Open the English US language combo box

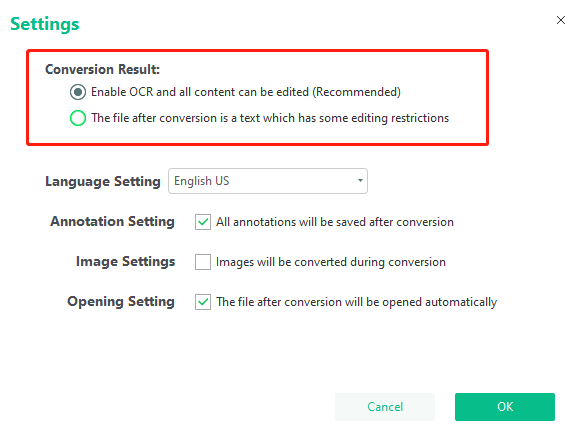268,181
